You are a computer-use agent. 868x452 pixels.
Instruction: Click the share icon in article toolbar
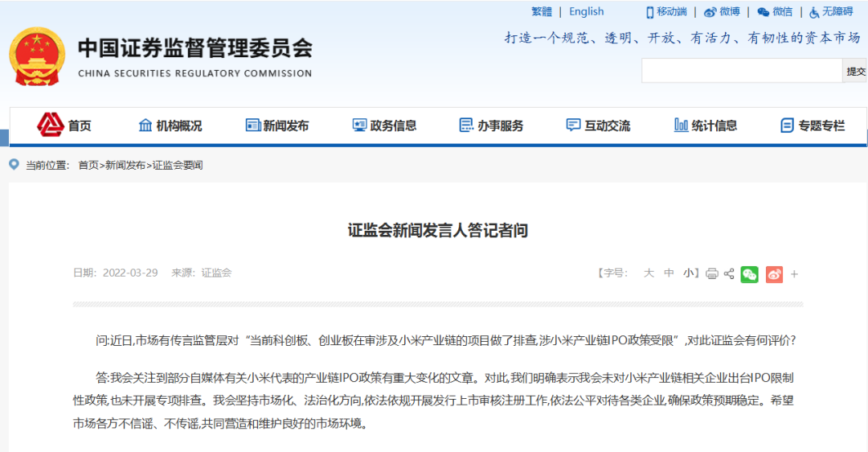[729, 273]
